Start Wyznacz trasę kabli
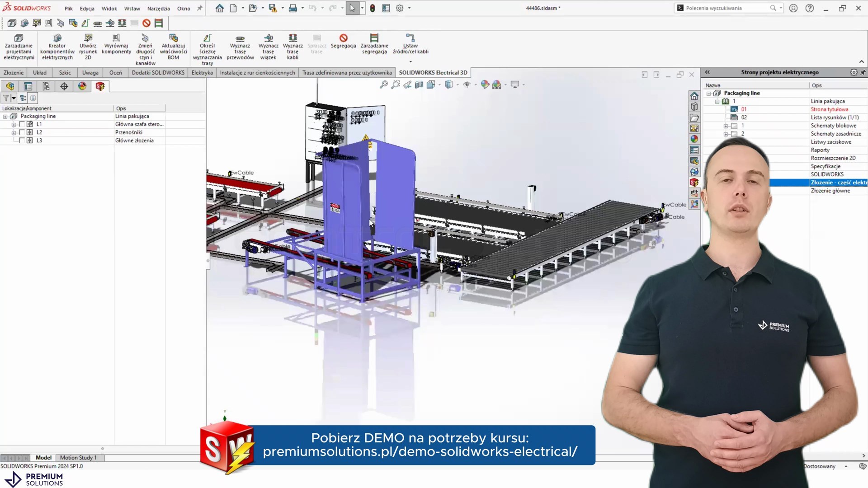The width and height of the screenshot is (868, 488). tap(292, 47)
